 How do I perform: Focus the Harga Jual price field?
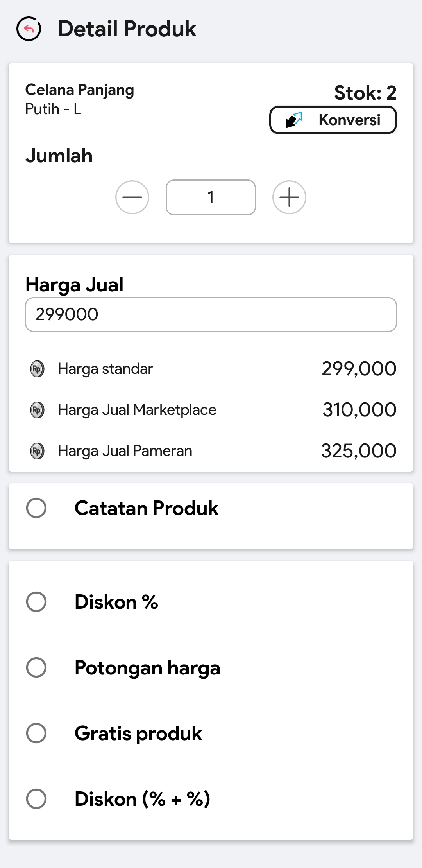pos(211,315)
